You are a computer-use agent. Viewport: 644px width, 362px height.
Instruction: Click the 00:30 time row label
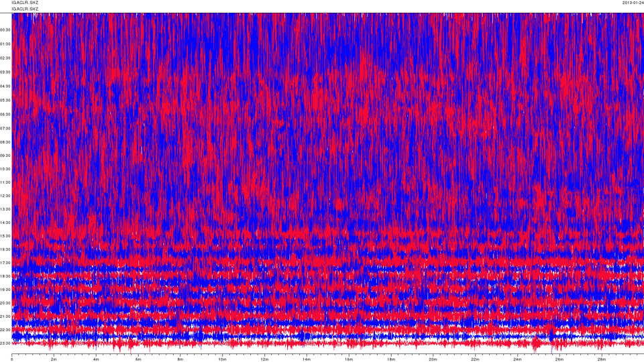pyautogui.click(x=5, y=30)
